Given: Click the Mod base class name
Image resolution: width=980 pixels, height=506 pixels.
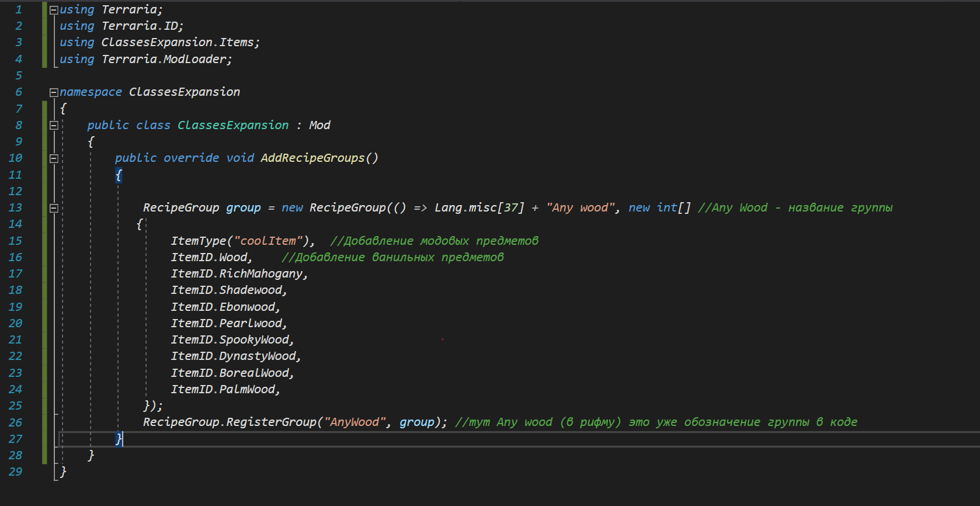Looking at the screenshot, I should (319, 125).
